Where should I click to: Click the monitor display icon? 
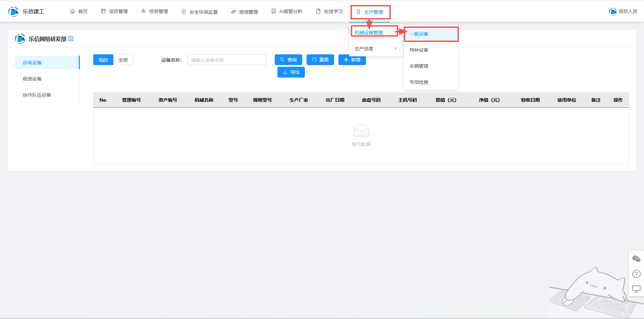coord(636,289)
